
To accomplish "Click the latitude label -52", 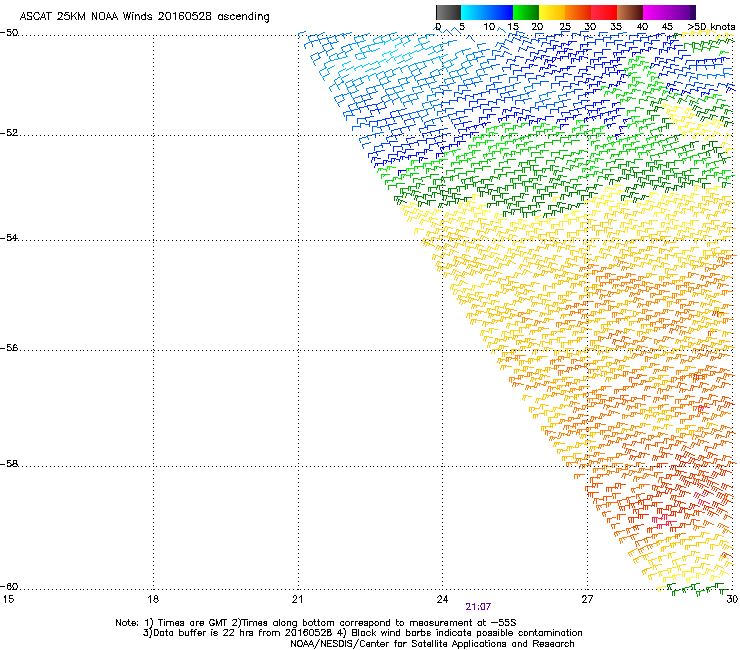I will 9,133.
